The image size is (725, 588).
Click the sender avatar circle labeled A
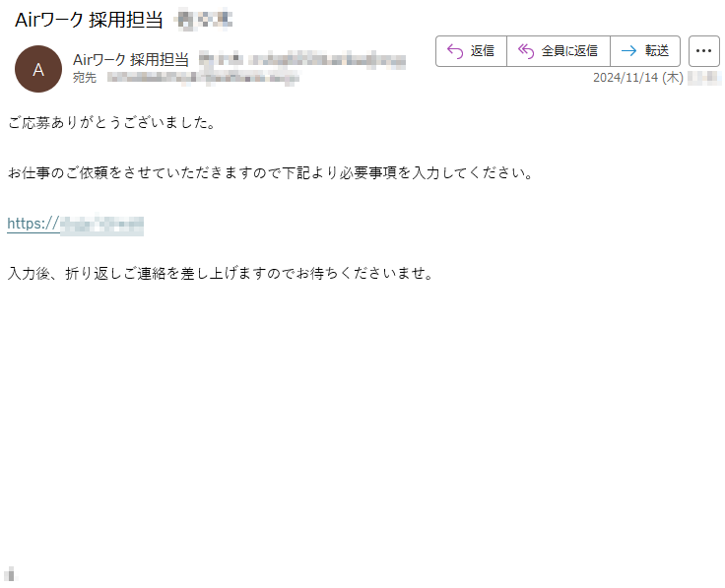pos(38,69)
